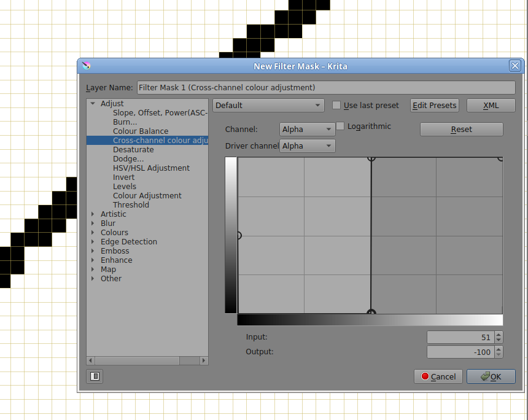Click the preview toggle icon at bottom-left
Image resolution: width=528 pixels, height=420 pixels.
(95, 376)
